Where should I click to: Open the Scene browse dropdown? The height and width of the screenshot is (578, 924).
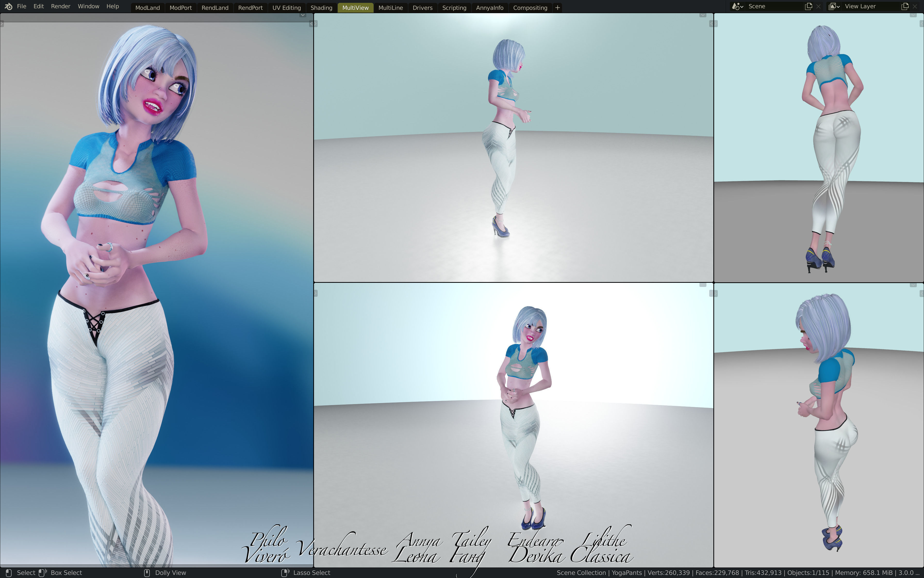point(738,6)
